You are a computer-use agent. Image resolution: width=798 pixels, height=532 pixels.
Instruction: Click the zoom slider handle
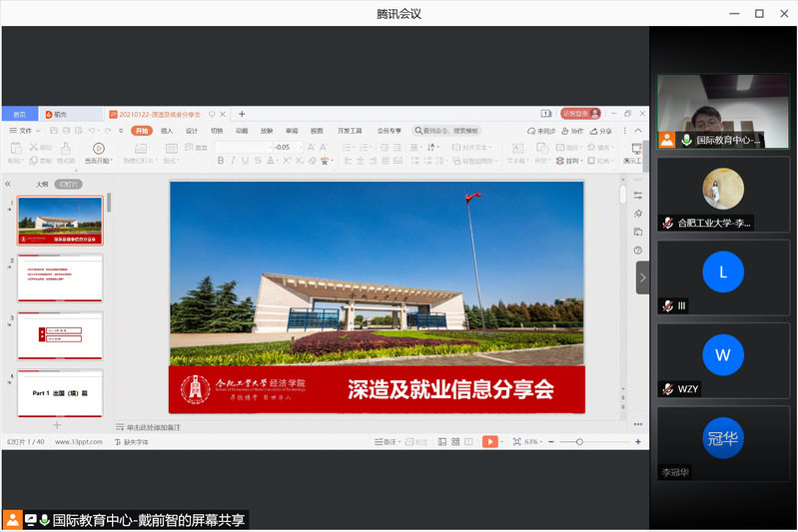click(578, 441)
